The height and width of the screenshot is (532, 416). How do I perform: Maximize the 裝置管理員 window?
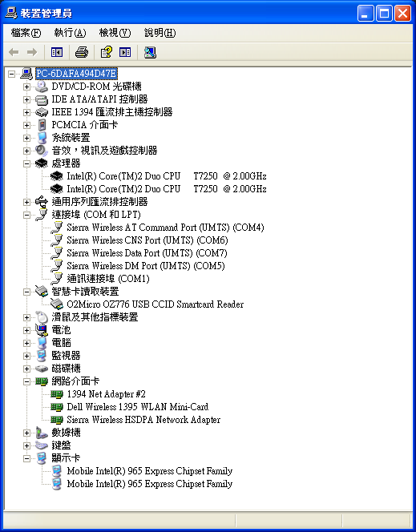coord(384,14)
